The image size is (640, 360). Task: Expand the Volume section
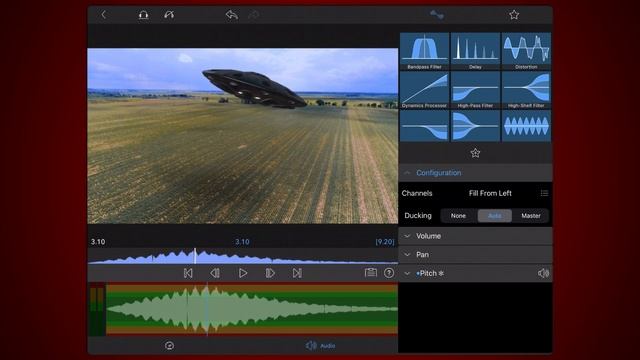coord(475,236)
